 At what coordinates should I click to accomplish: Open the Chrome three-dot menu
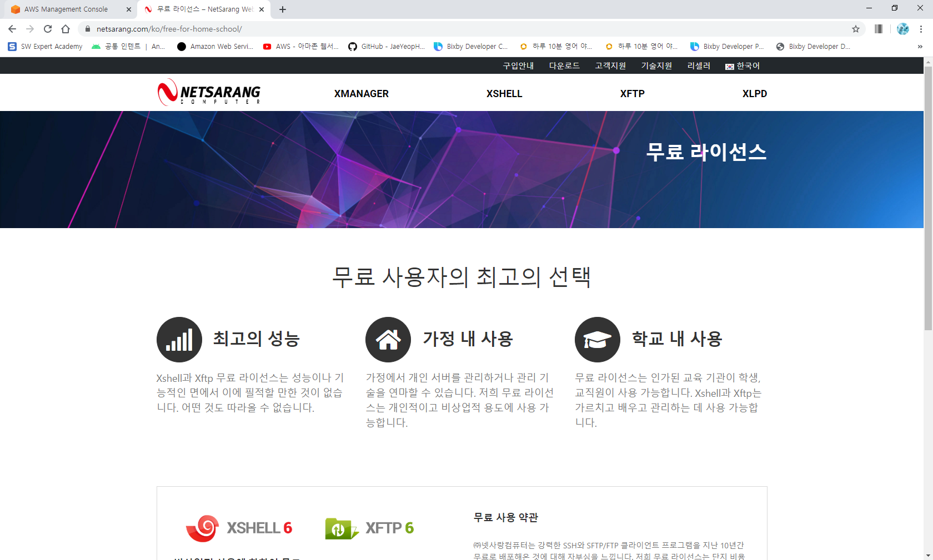click(x=921, y=29)
